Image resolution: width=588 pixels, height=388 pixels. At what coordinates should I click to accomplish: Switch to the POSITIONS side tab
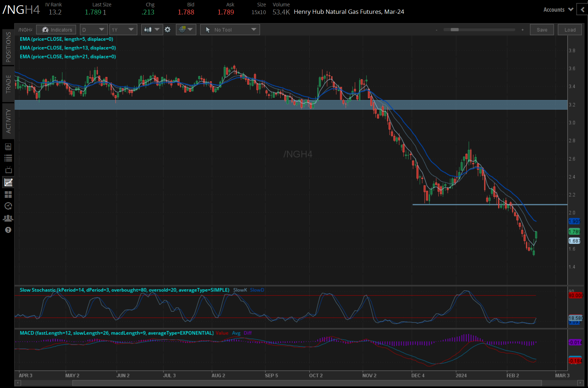point(8,47)
